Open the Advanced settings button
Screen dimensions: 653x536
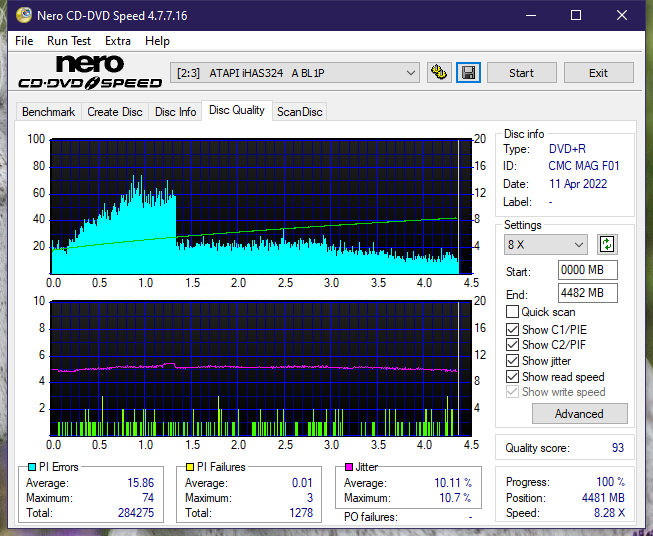[x=579, y=414]
